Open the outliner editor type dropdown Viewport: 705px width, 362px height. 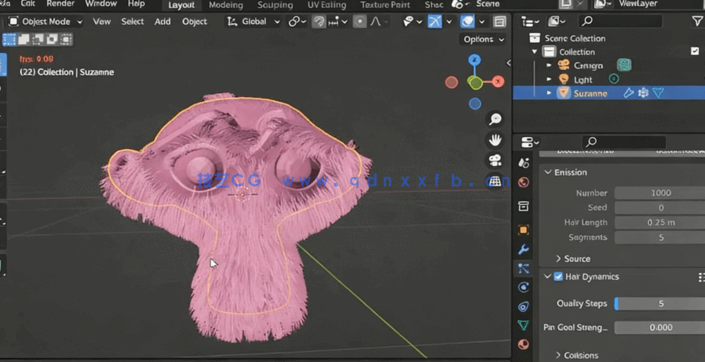pyautogui.click(x=530, y=21)
